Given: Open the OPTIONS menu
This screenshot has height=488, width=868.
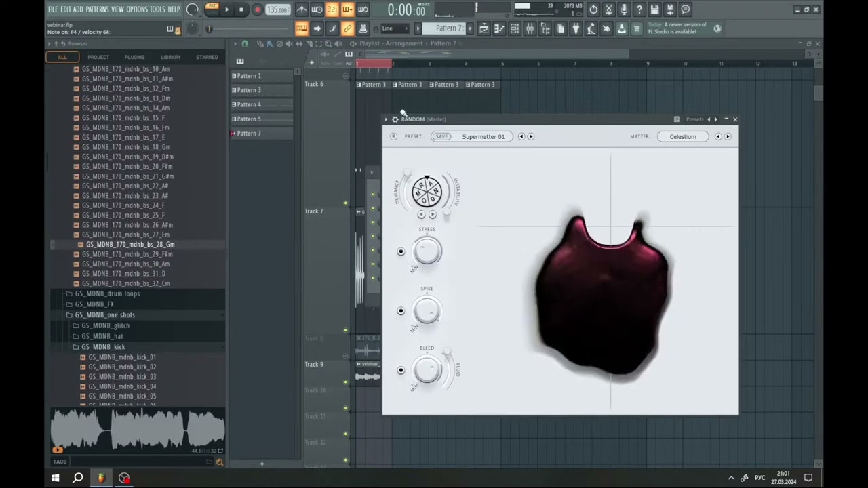Looking at the screenshot, I should [136, 9].
